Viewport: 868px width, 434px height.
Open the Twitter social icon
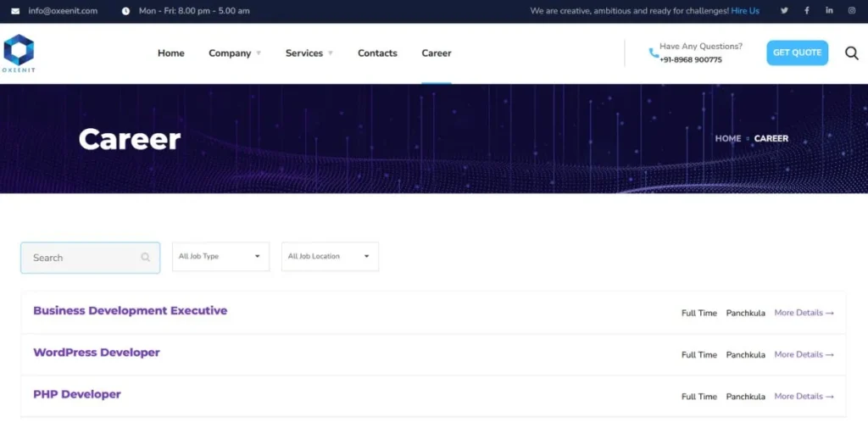[x=784, y=11]
